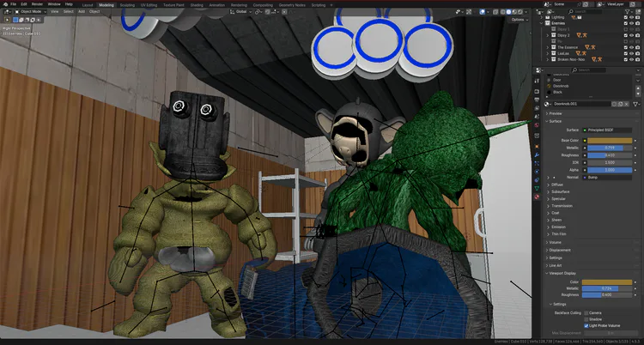644x345 pixels.
Task: Open the Render properties tab icon
Action: tap(537, 92)
